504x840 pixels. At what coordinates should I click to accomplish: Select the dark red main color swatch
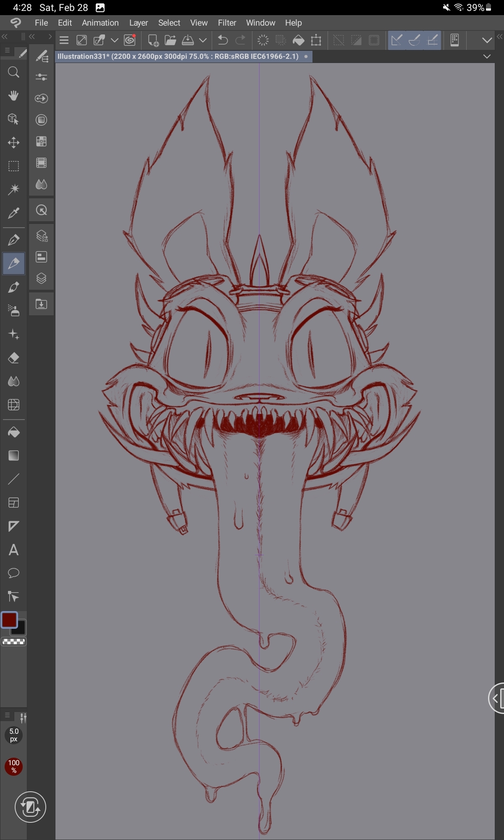pos(9,619)
